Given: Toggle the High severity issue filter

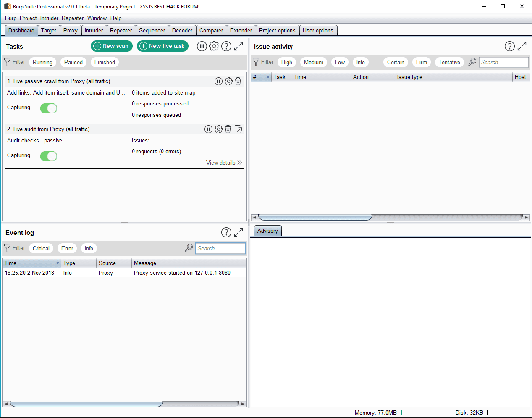Looking at the screenshot, I should [x=287, y=62].
